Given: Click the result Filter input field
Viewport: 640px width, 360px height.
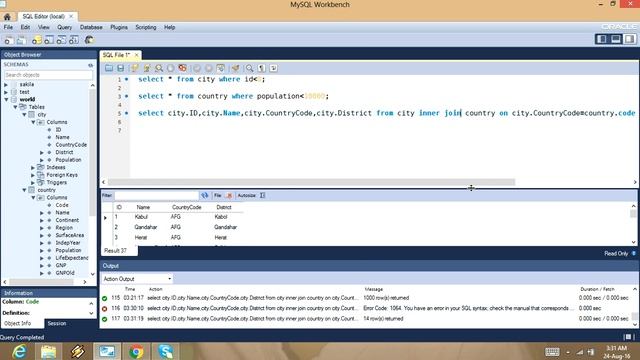Looking at the screenshot, I should tap(156, 196).
